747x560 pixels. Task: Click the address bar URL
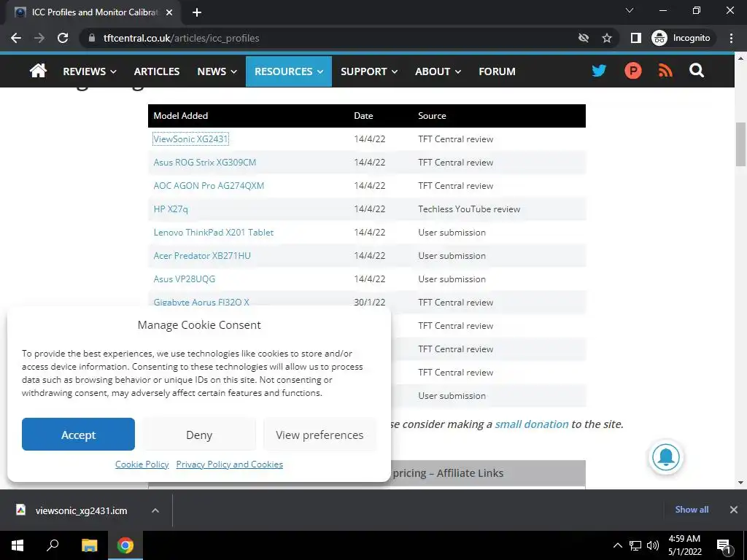181,38
